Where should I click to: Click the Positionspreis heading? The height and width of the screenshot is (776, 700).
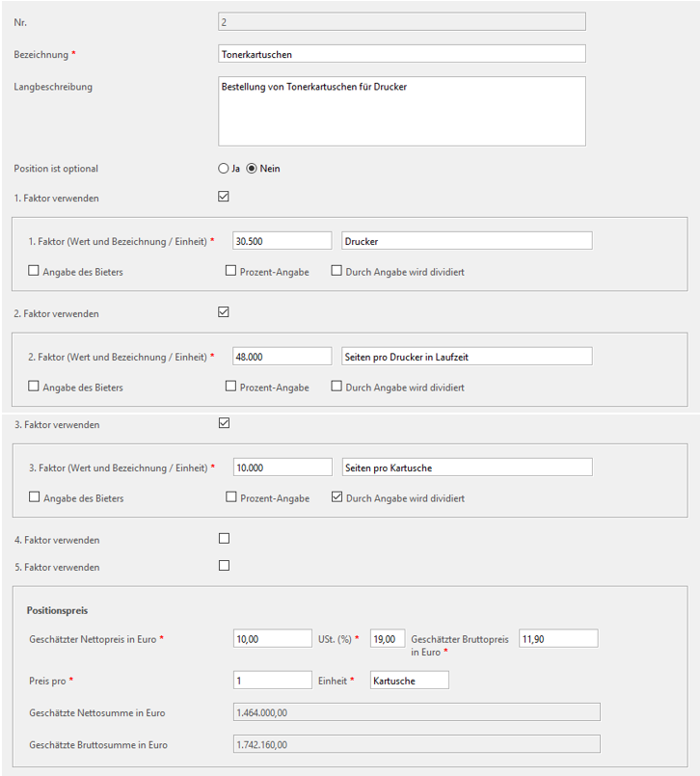(57, 610)
